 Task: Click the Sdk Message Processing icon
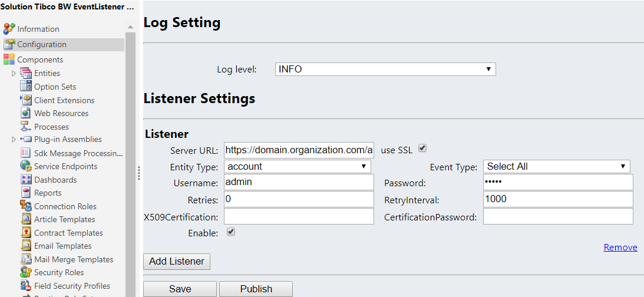(26, 153)
